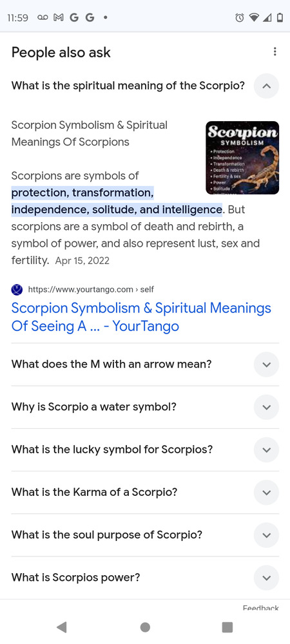Tap the Android home circle button
The height and width of the screenshot is (644, 290).
pyautogui.click(x=145, y=627)
